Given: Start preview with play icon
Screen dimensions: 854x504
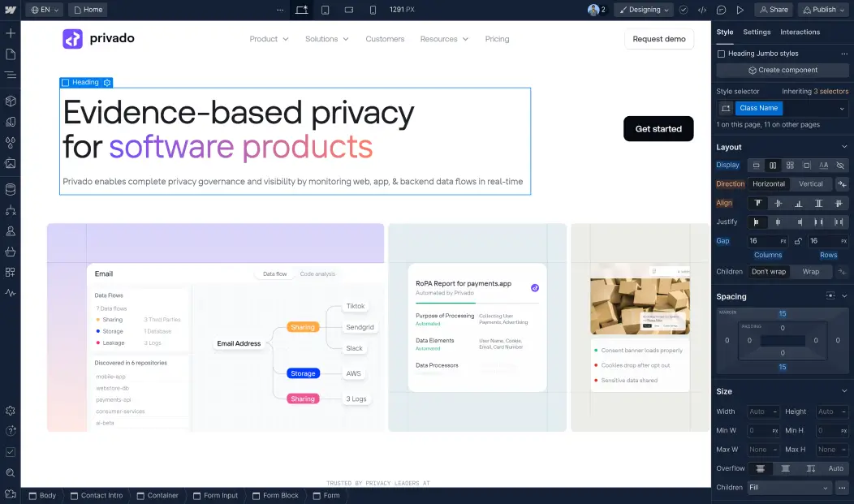Looking at the screenshot, I should (740, 10).
